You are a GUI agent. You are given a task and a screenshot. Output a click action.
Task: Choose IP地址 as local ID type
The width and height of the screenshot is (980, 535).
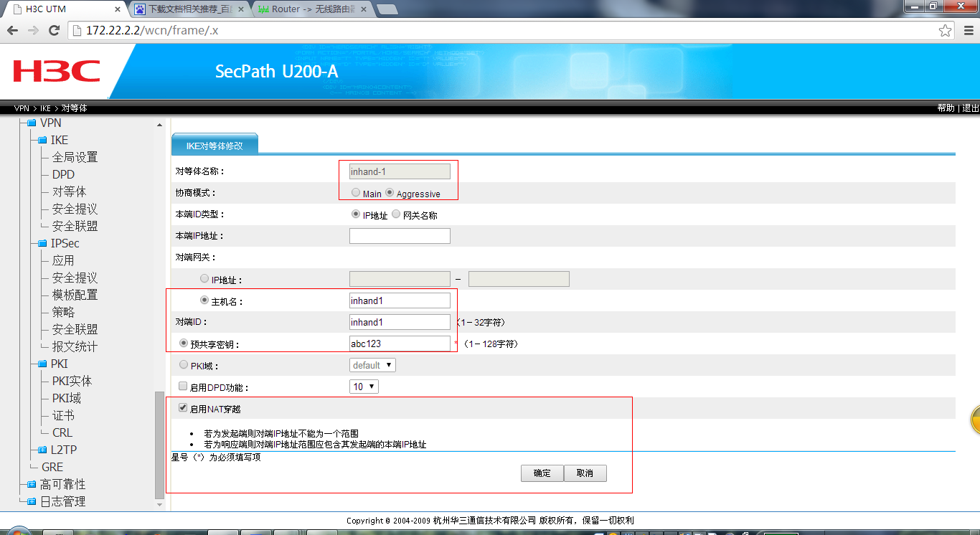click(x=356, y=214)
